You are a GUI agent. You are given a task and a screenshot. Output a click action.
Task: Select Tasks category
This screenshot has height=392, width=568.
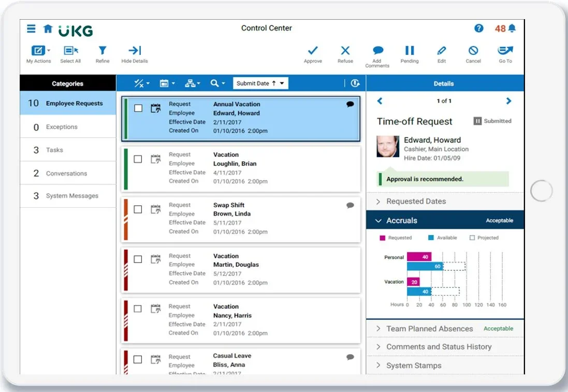tap(68, 150)
